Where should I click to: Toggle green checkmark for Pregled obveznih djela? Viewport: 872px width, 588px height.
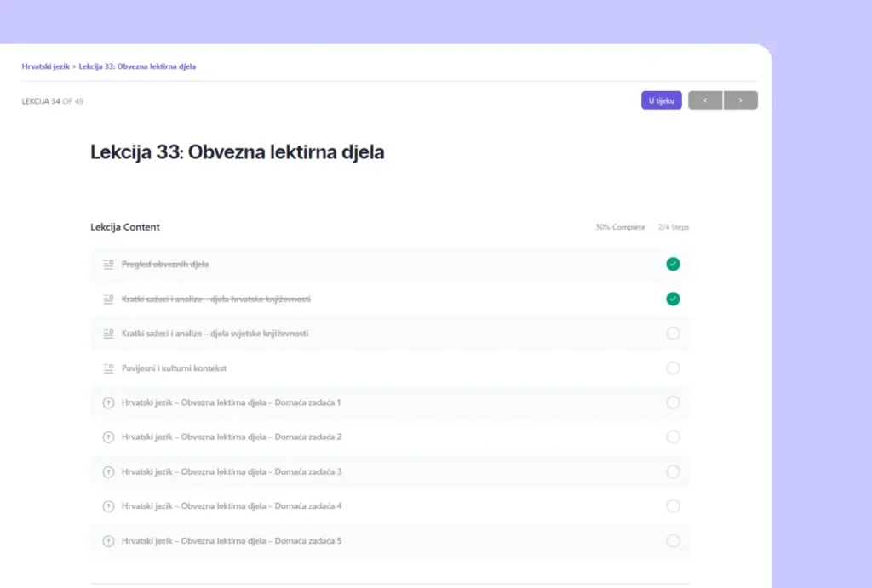(x=673, y=264)
